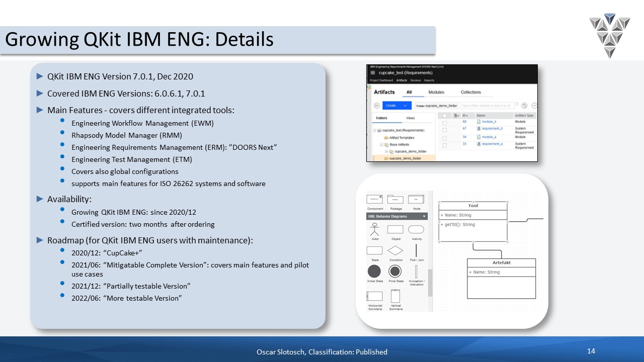Open the module_a artifact link

tap(489, 137)
